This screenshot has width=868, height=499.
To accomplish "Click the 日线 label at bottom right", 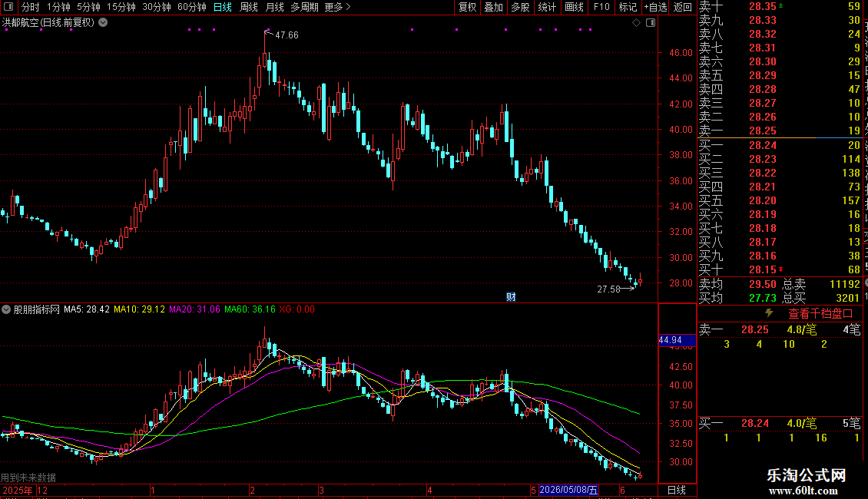I will pos(677,490).
